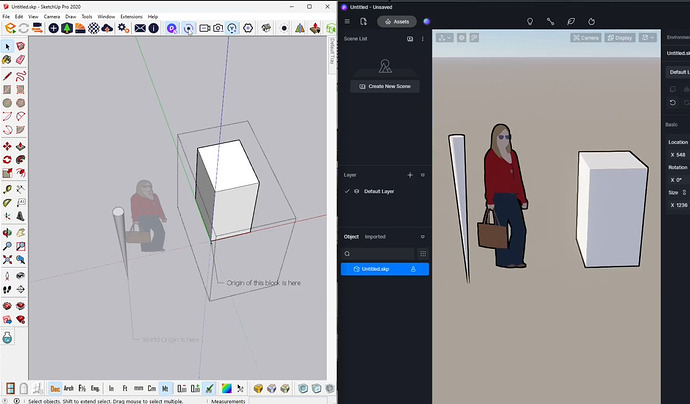Screen dimensions: 690x404
Task: Open the Object panel filter dropdown
Action: 422,237
